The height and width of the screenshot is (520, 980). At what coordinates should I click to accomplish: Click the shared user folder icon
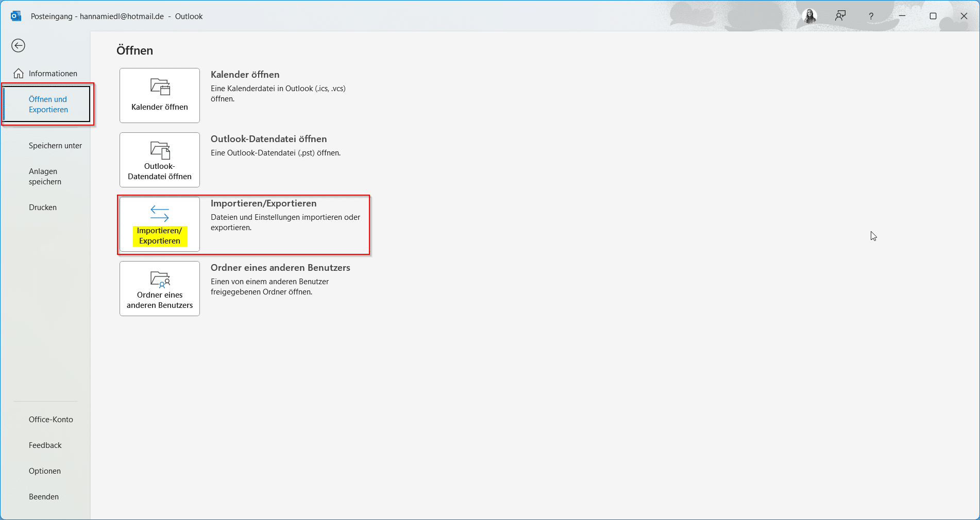160,279
